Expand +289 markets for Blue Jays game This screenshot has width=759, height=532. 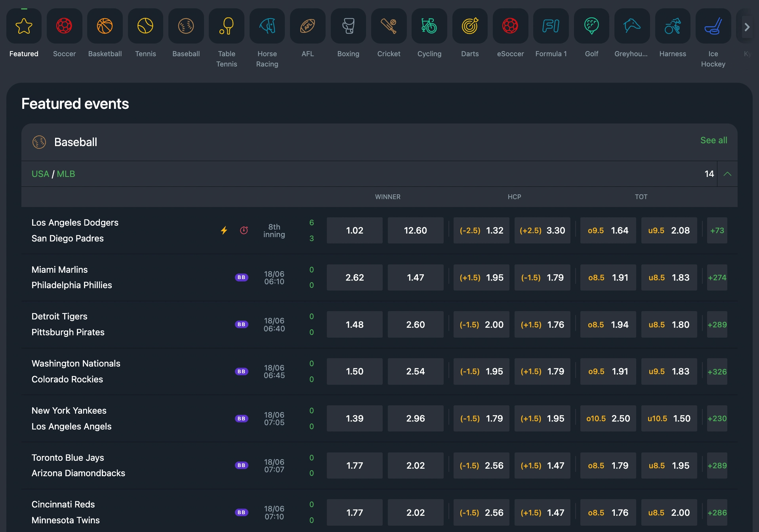coord(717,465)
